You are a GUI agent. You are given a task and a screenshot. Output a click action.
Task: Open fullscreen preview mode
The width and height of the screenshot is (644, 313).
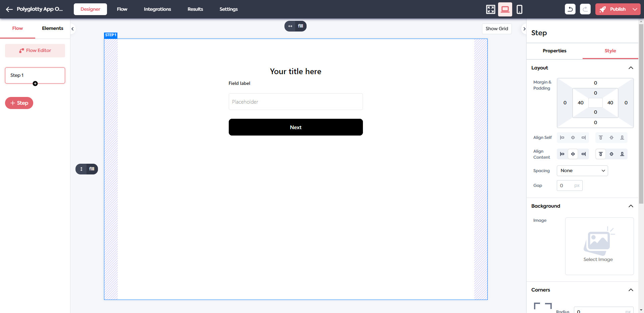(x=490, y=9)
